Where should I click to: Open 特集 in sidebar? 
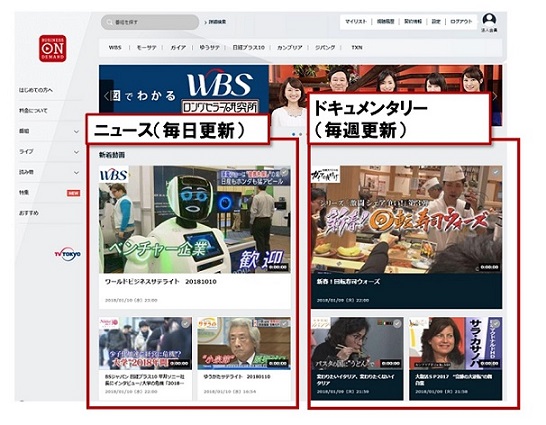click(24, 193)
